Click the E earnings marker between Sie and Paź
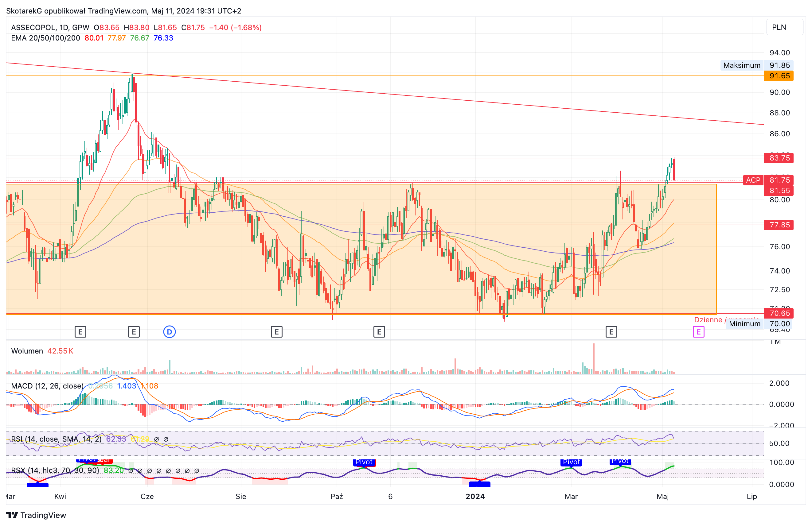Image resolution: width=812 pixels, height=526 pixels. click(x=276, y=332)
